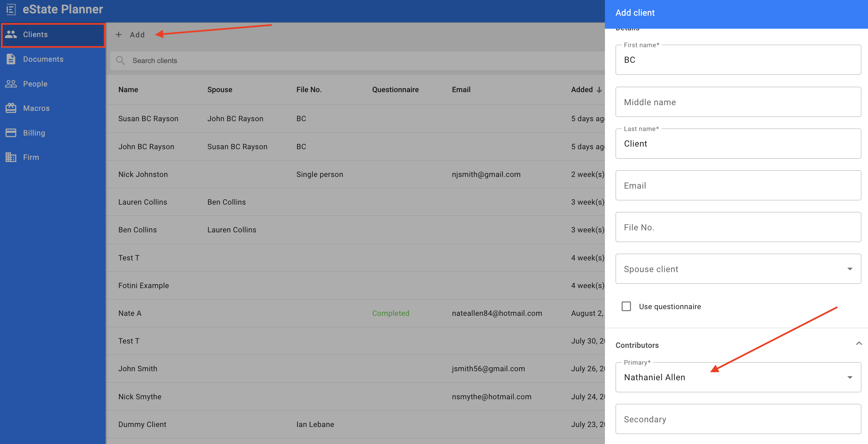Click the Add button above the client list

[x=132, y=34]
